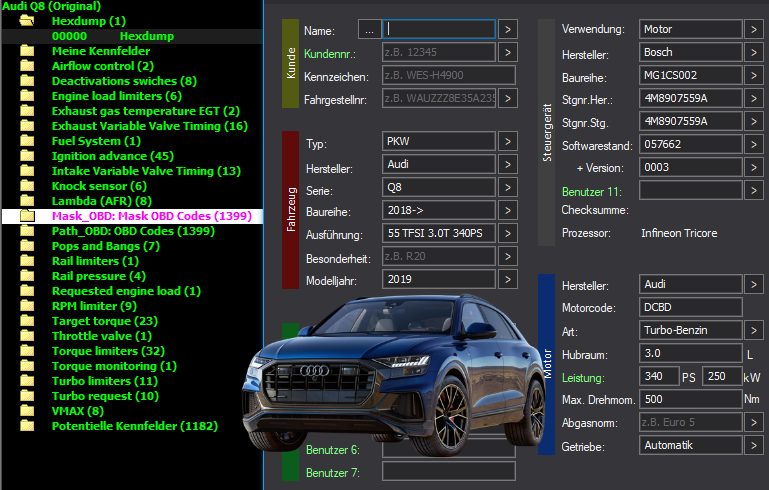Open Engine load limiters (6) folder
The width and height of the screenshot is (769, 490).
pyautogui.click(x=117, y=96)
